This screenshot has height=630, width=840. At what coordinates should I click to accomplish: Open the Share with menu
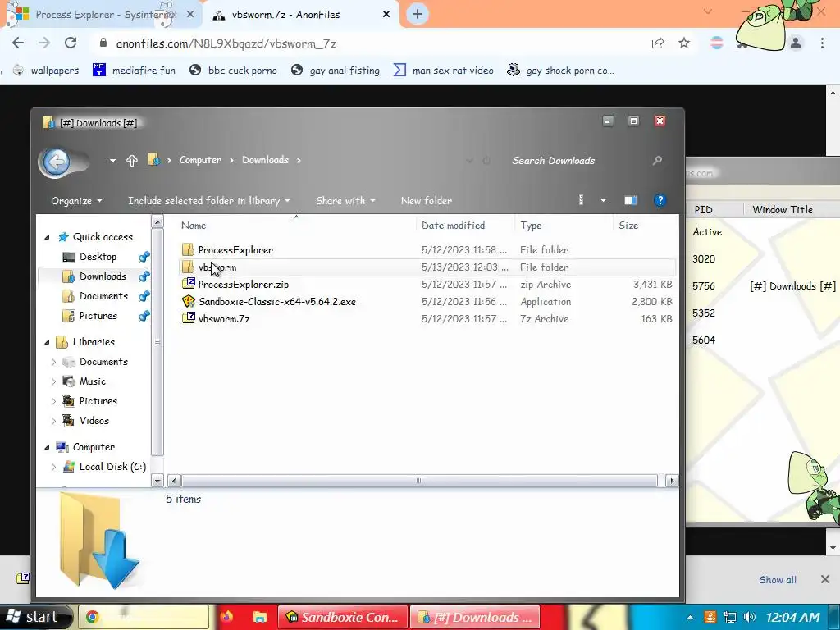point(345,200)
